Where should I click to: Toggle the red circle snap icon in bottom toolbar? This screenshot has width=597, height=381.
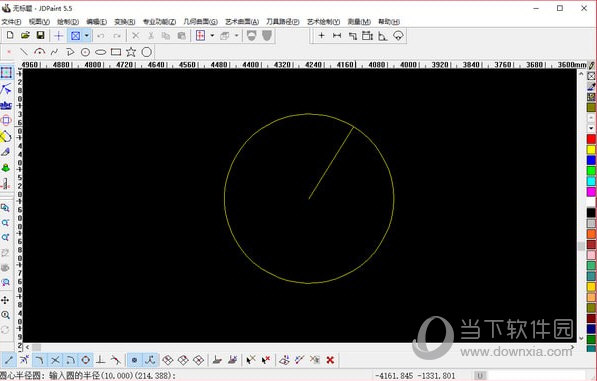(x=86, y=360)
